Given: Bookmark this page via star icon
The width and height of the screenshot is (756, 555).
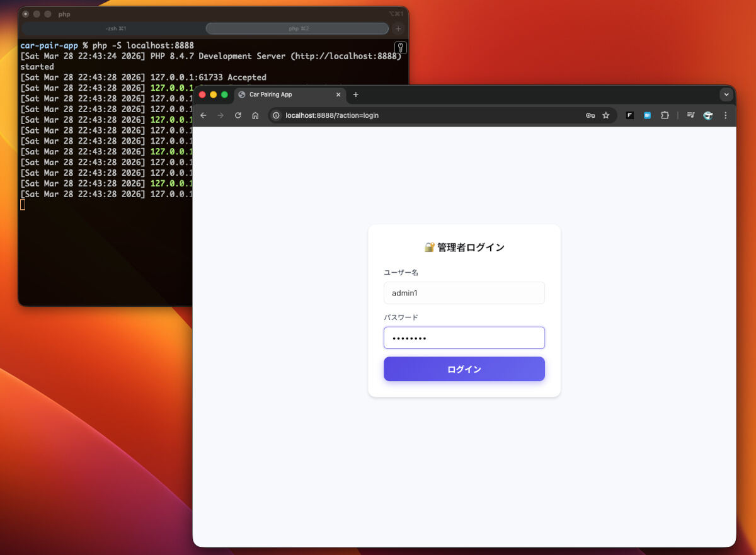Looking at the screenshot, I should point(606,115).
